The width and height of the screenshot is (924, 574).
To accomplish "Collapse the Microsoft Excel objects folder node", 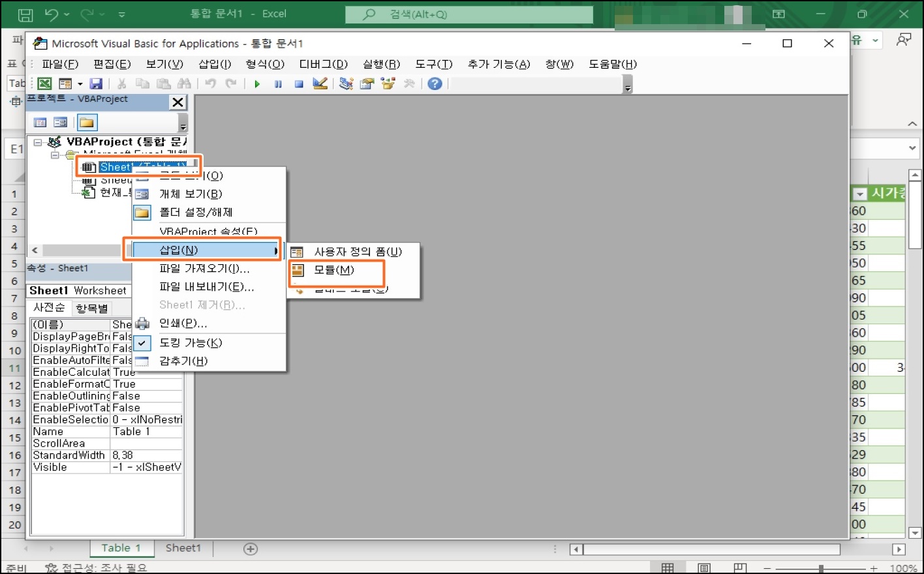I will [55, 155].
